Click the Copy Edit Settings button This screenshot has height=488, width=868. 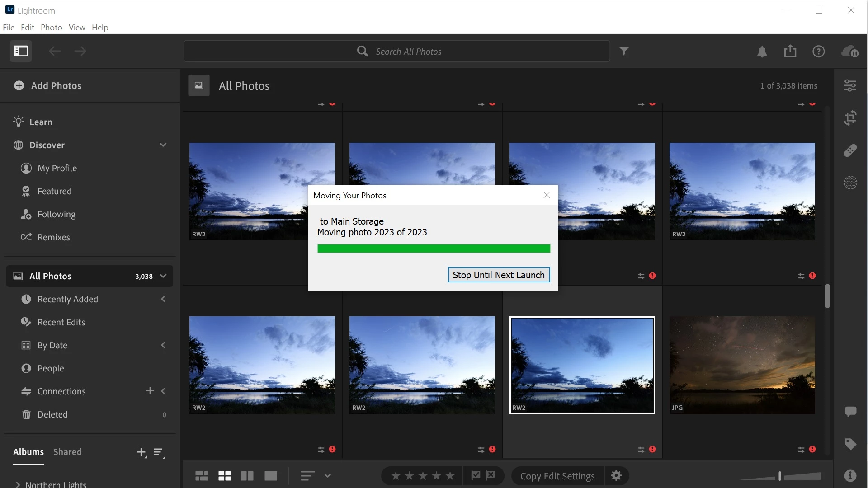[x=557, y=476]
